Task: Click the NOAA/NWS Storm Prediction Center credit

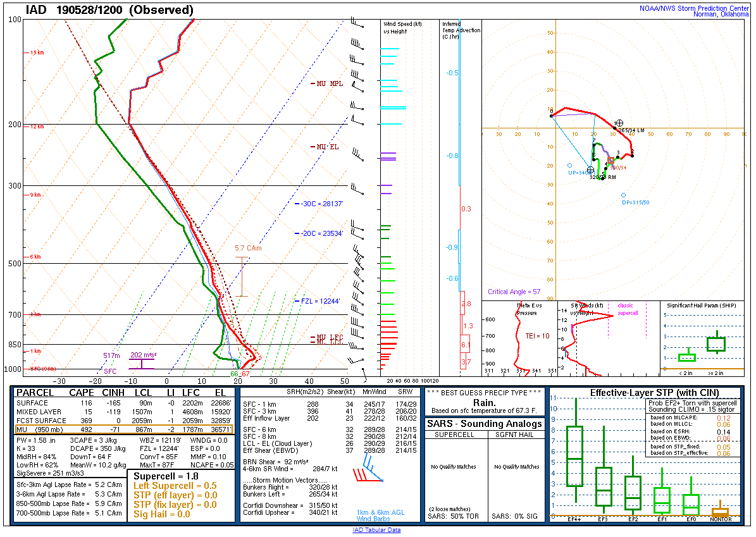Action: click(694, 8)
